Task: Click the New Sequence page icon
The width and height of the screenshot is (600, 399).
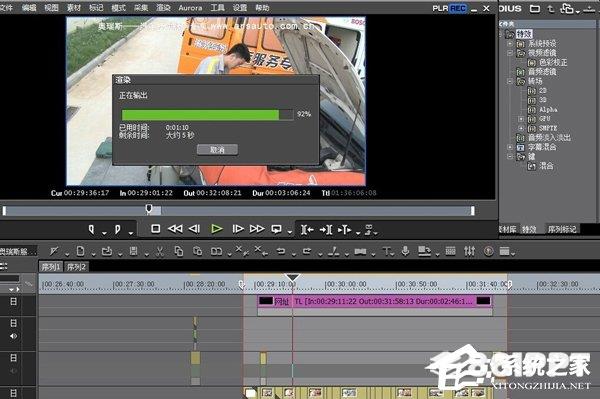Action: pos(80,251)
